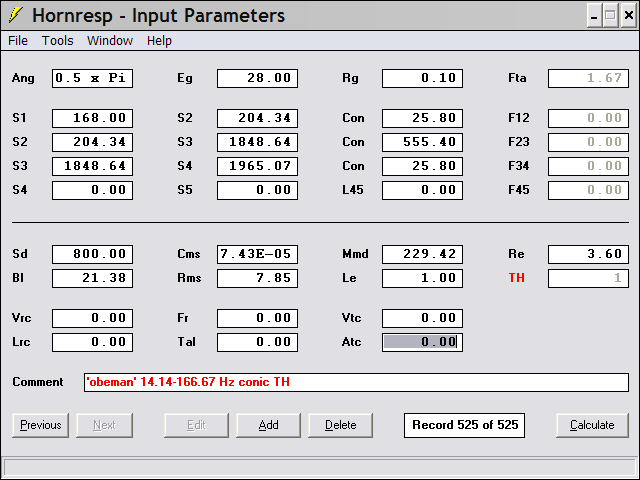Viewport: 640px width, 480px height.
Task: Select the Re field showing 3.60
Action: click(x=588, y=254)
